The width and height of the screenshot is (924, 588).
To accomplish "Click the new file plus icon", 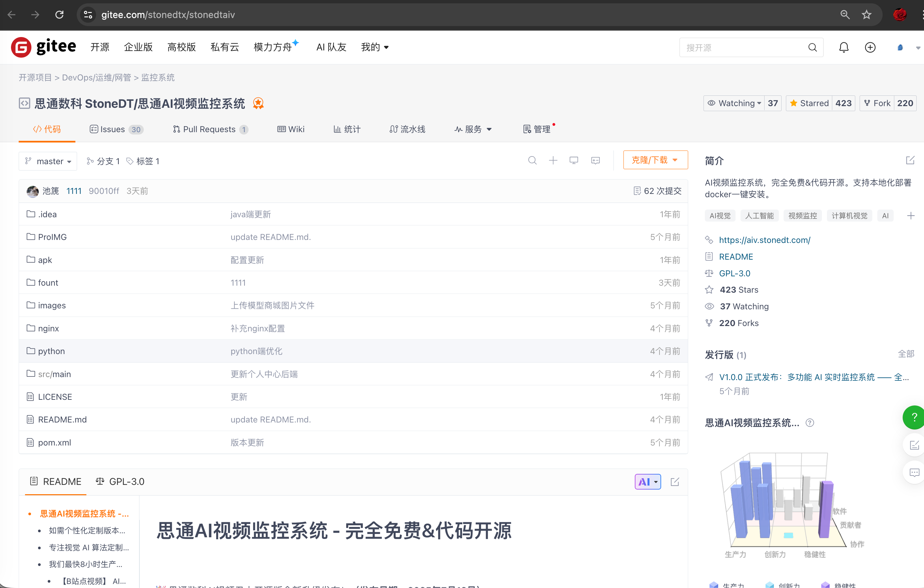I will coord(553,161).
